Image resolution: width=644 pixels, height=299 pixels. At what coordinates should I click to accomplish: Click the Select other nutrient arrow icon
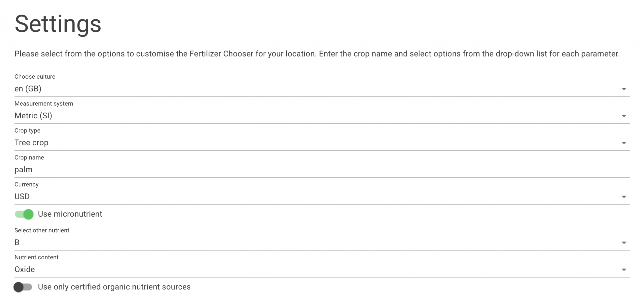pyautogui.click(x=624, y=243)
